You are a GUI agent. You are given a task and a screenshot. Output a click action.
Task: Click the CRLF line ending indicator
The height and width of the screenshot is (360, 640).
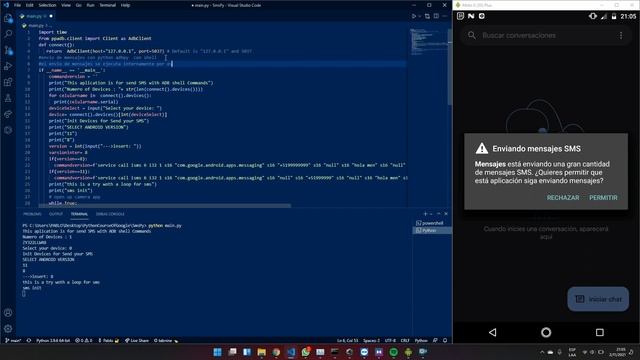(x=405, y=340)
